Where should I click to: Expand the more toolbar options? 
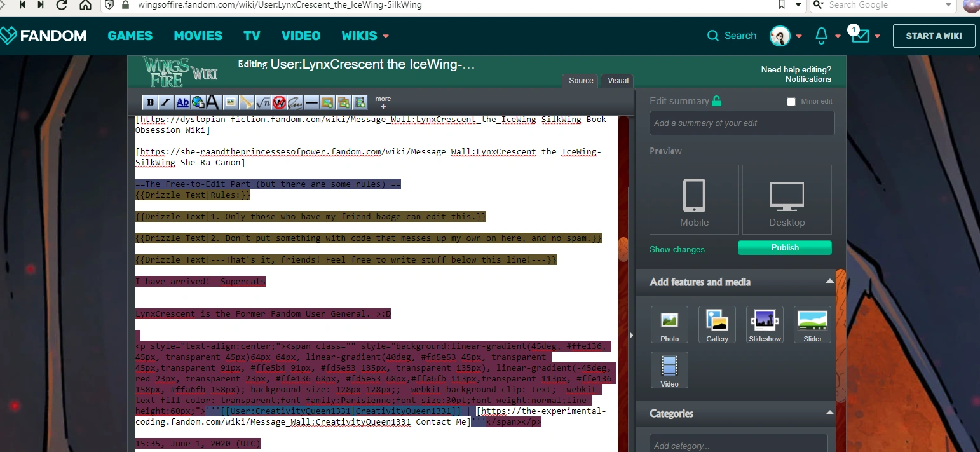383,102
